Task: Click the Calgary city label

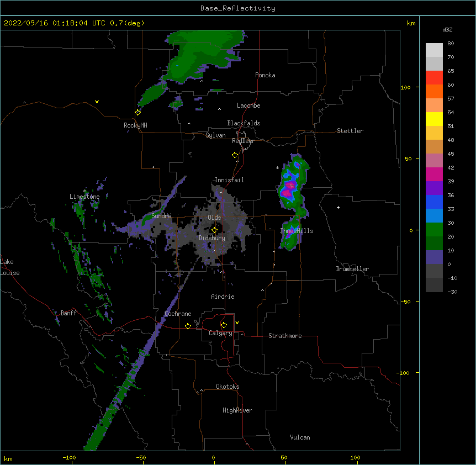Action: point(221,333)
